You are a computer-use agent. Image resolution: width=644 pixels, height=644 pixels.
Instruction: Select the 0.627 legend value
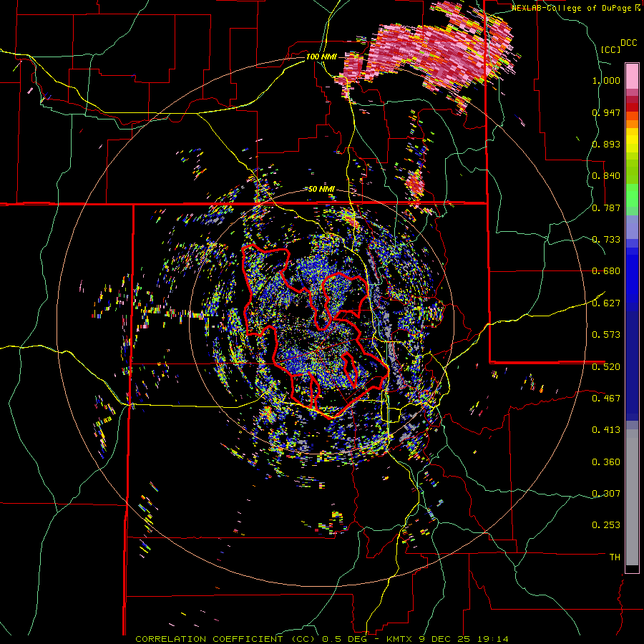(606, 303)
